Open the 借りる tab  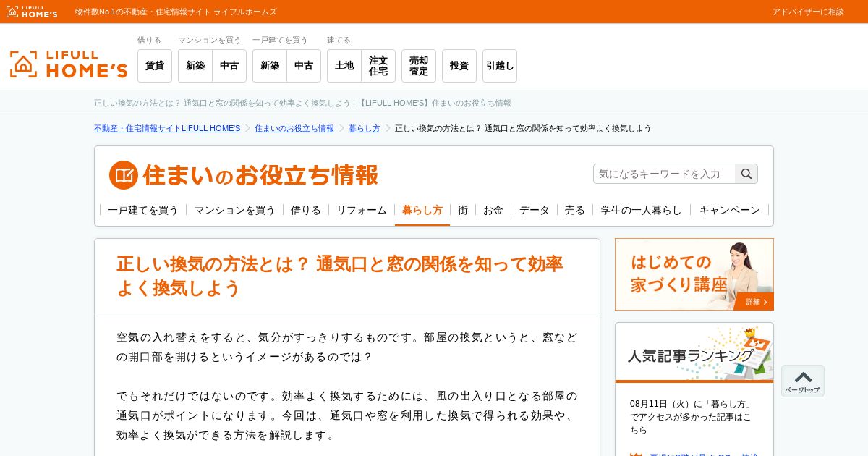pos(306,210)
